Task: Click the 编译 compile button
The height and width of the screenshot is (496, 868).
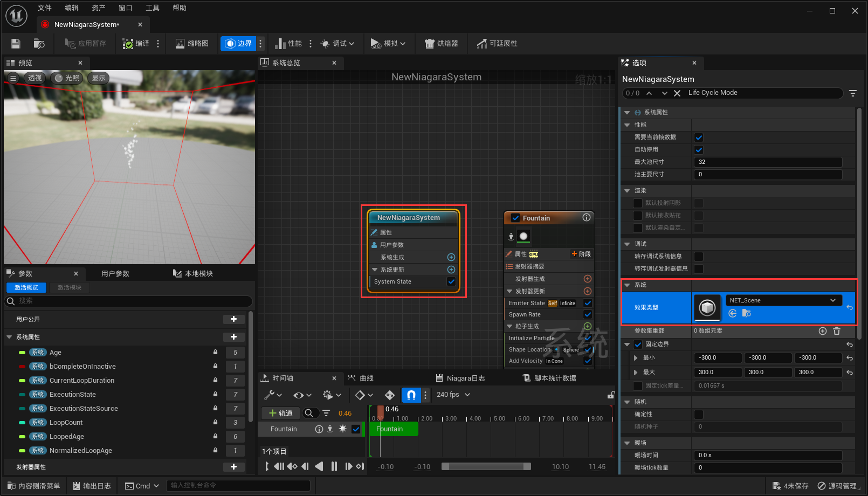Action: 136,44
